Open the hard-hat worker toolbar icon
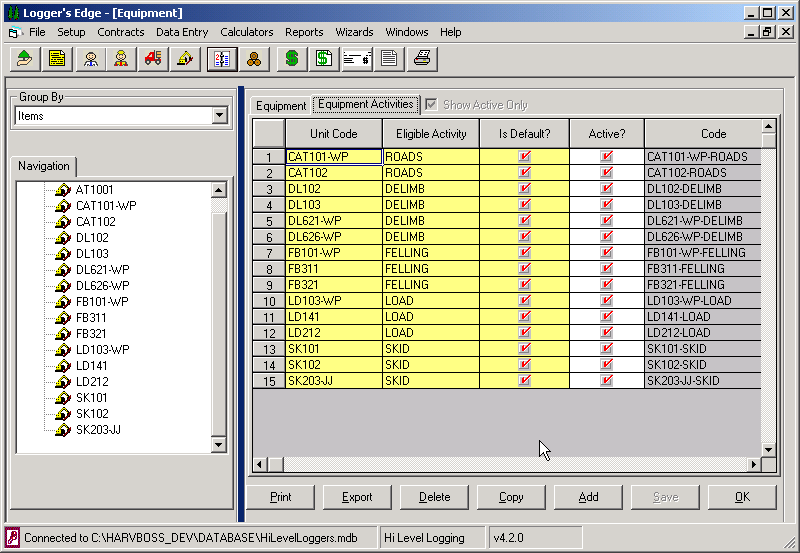 coord(121,59)
